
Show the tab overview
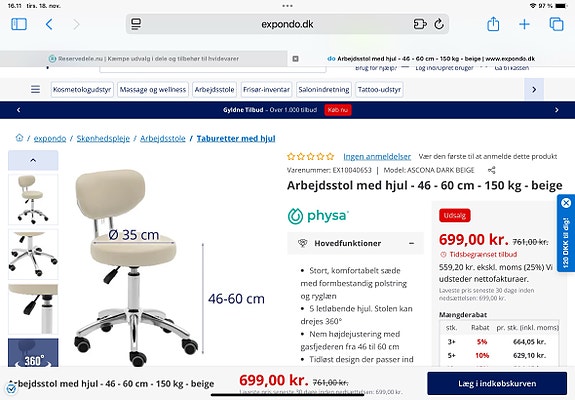(x=556, y=24)
